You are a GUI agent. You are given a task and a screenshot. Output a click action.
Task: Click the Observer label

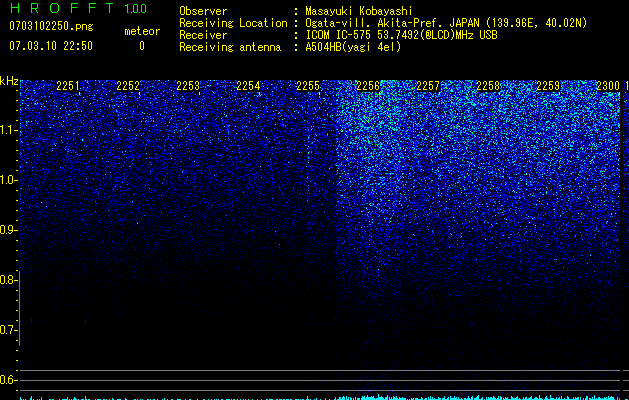click(203, 11)
